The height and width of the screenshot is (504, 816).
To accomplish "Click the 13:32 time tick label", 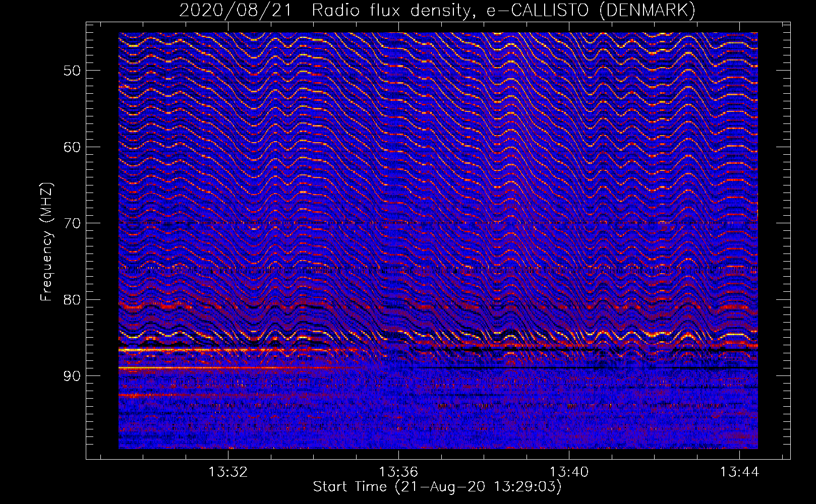I will (228, 472).
